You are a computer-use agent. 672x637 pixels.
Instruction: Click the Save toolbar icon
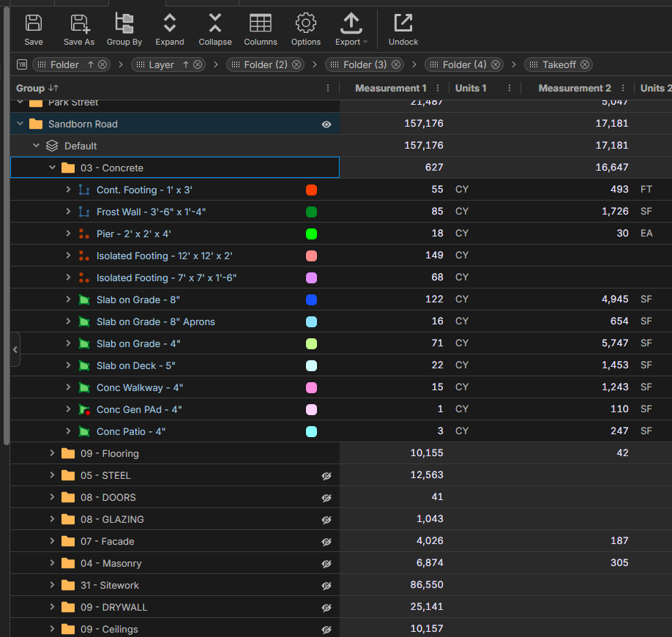34,23
